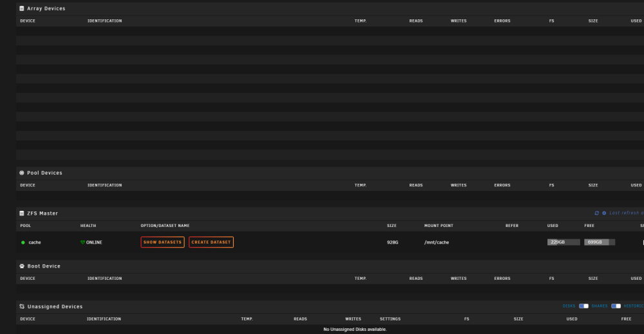Show datasets for the cache pool

point(163,242)
